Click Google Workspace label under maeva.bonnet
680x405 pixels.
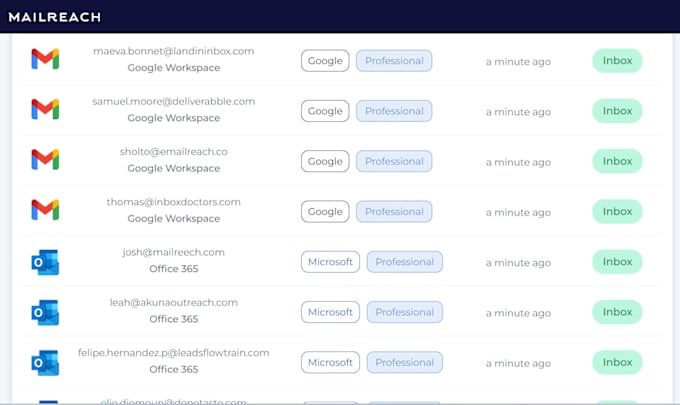173,68
